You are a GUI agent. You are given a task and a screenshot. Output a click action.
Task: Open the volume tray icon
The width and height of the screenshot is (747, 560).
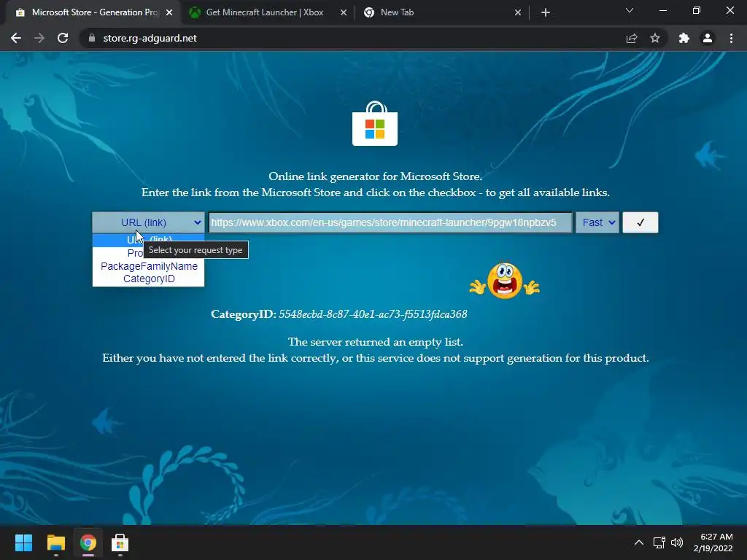pos(676,542)
